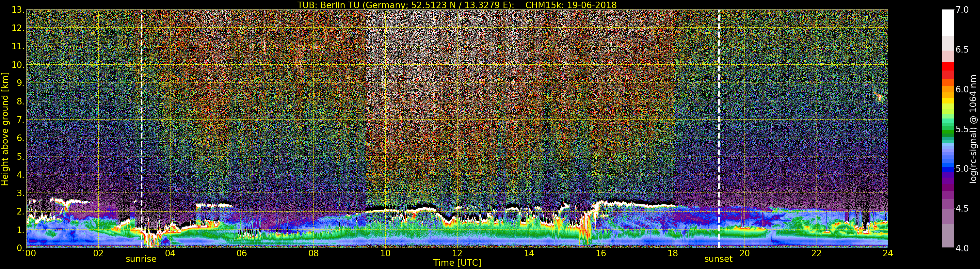
Task: Select the '7.0' colorbar tick label
Action: click(x=962, y=10)
